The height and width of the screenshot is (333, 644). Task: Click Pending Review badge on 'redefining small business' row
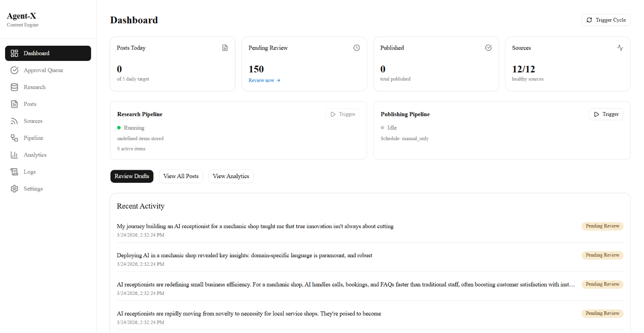603,285
